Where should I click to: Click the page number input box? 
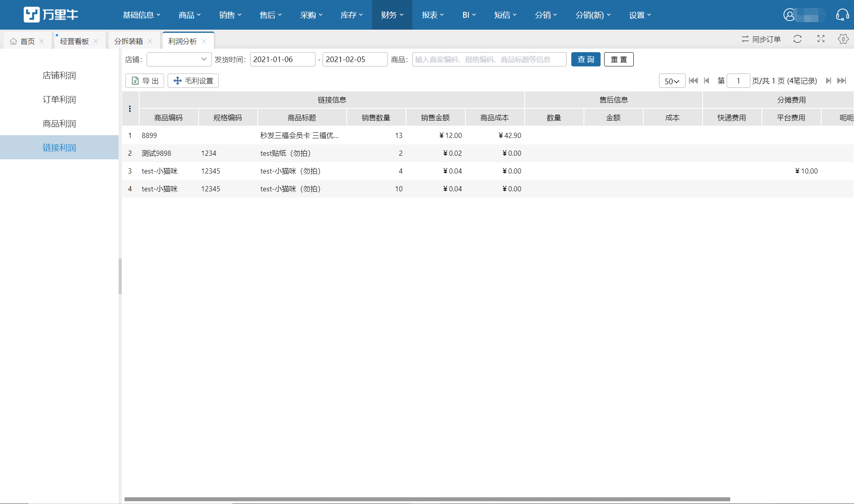pos(738,81)
